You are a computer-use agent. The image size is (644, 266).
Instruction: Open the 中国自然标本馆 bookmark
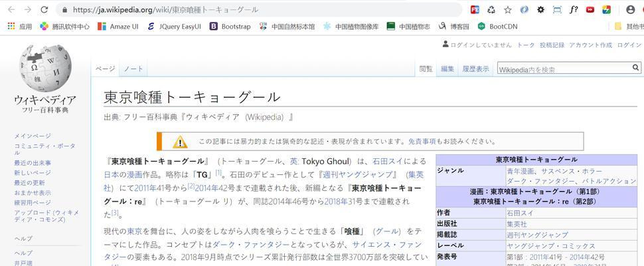point(287,27)
